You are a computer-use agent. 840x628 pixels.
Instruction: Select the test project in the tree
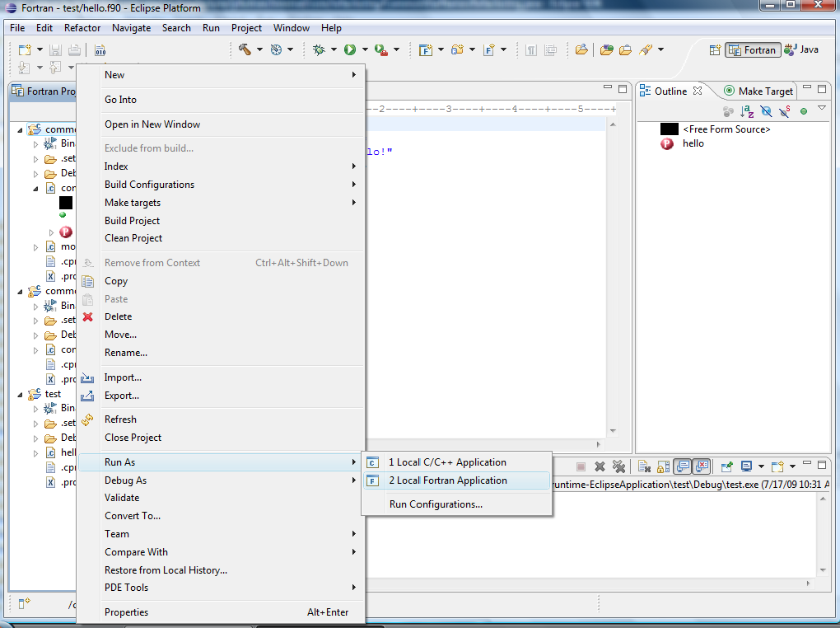tap(53, 394)
